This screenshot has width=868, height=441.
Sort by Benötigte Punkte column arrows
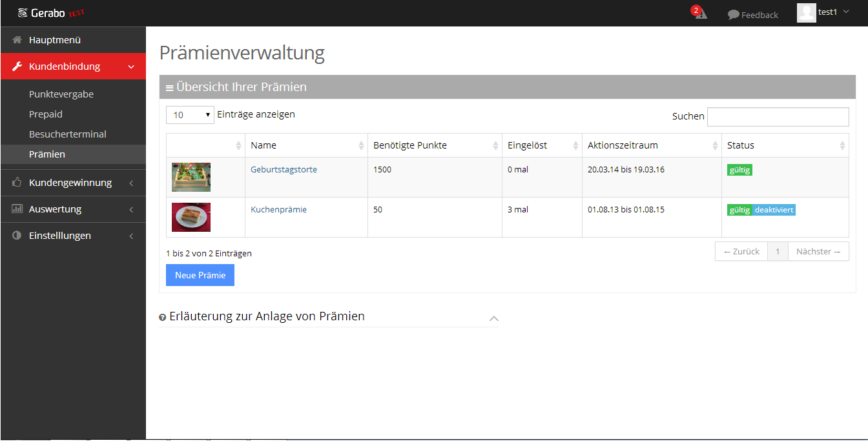tap(496, 146)
